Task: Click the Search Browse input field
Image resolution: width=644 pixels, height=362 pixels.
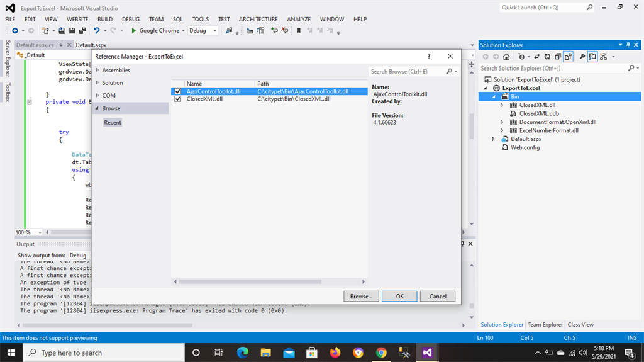Action: click(x=407, y=71)
